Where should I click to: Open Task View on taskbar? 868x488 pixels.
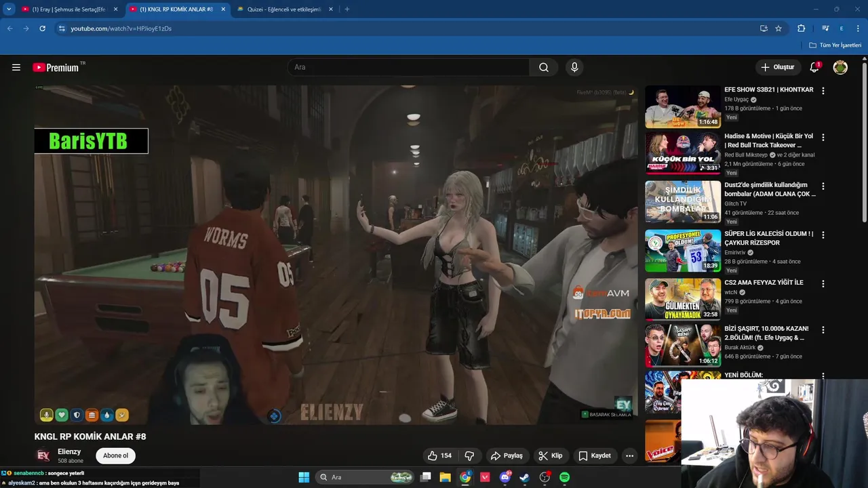click(x=425, y=477)
